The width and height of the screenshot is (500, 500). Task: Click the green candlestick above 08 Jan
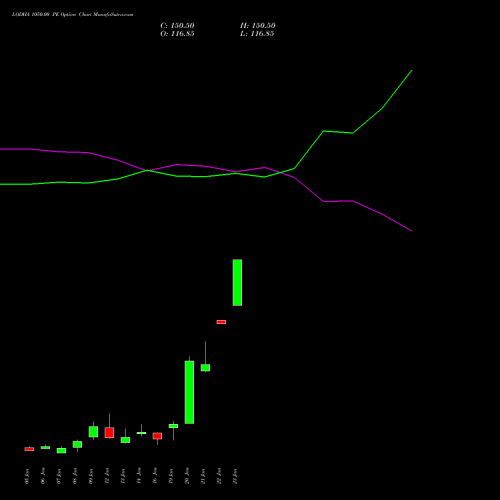(77, 444)
